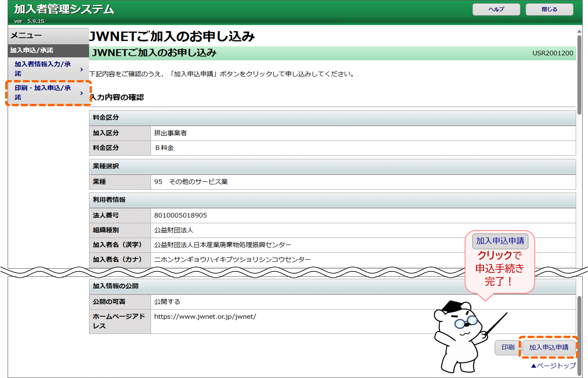Click chevron beside 印刷・加入申込/承諾
This screenshot has width=588, height=378.
82,93
